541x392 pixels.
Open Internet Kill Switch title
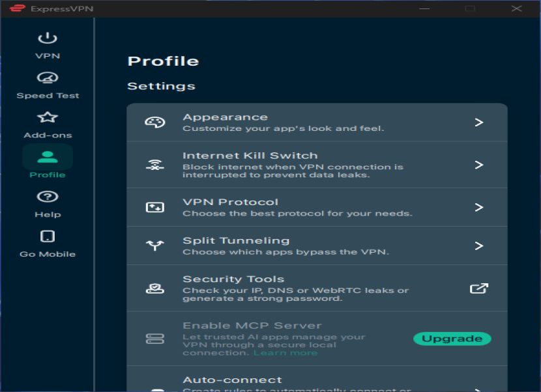pyautogui.click(x=250, y=156)
